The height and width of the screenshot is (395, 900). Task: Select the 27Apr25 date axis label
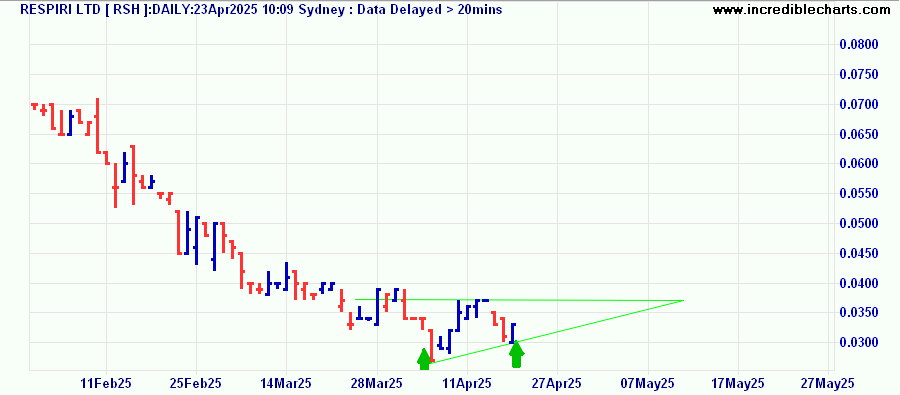tap(557, 382)
